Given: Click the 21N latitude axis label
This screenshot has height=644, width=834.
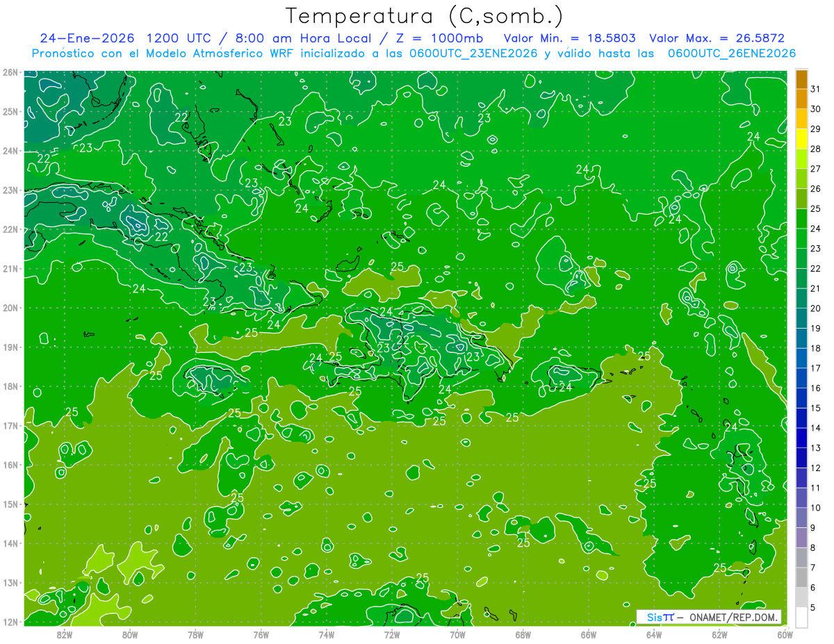Looking at the screenshot, I should click(10, 268).
